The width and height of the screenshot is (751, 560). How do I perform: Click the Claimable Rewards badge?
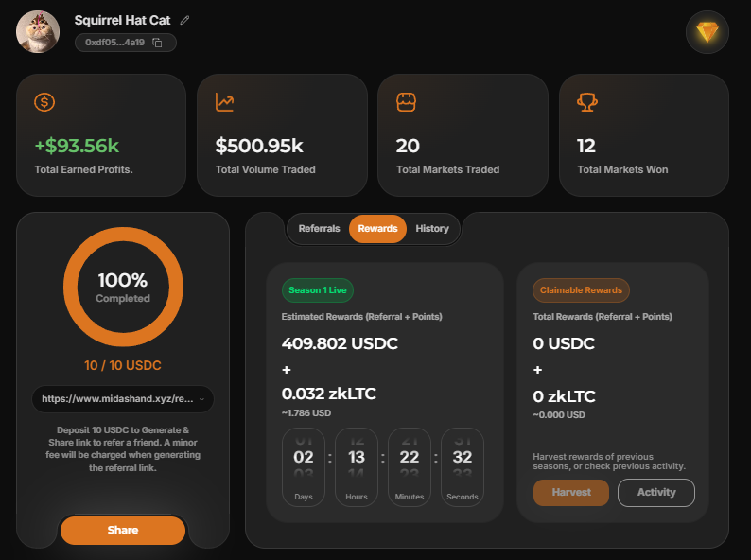tap(581, 290)
